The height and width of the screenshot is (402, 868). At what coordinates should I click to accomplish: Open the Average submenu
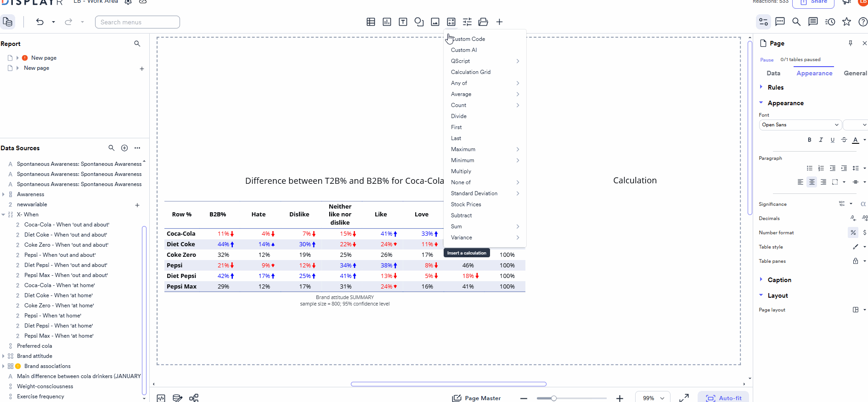pyautogui.click(x=485, y=94)
